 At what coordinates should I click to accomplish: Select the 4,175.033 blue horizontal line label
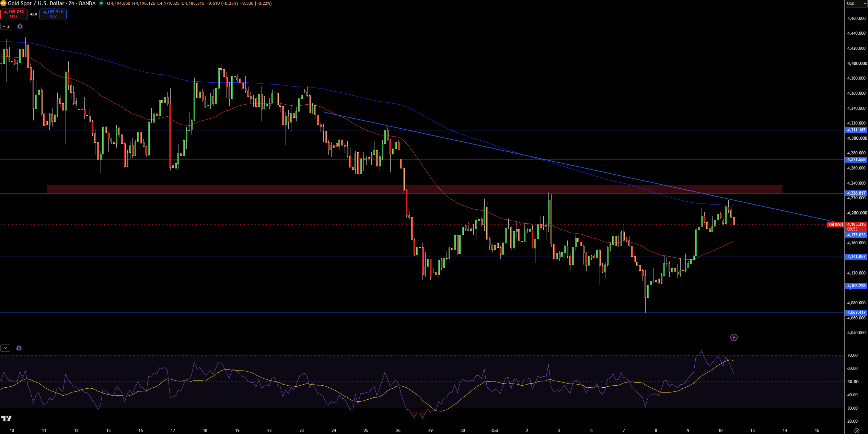pyautogui.click(x=856, y=235)
